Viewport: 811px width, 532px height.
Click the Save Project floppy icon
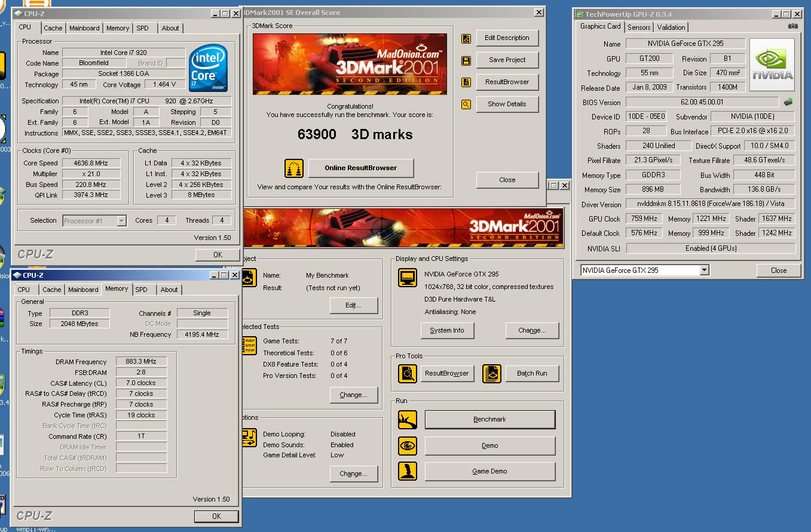click(466, 61)
